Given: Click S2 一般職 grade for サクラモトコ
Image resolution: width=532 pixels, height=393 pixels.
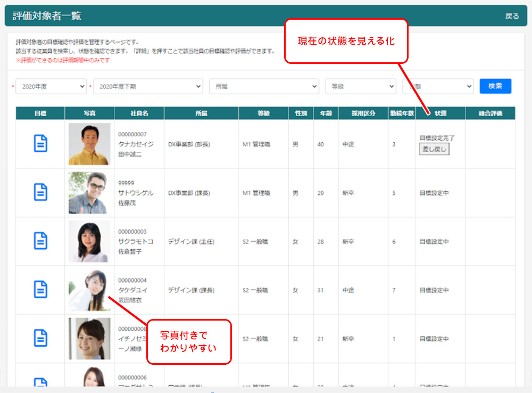Looking at the screenshot, I should 255,242.
